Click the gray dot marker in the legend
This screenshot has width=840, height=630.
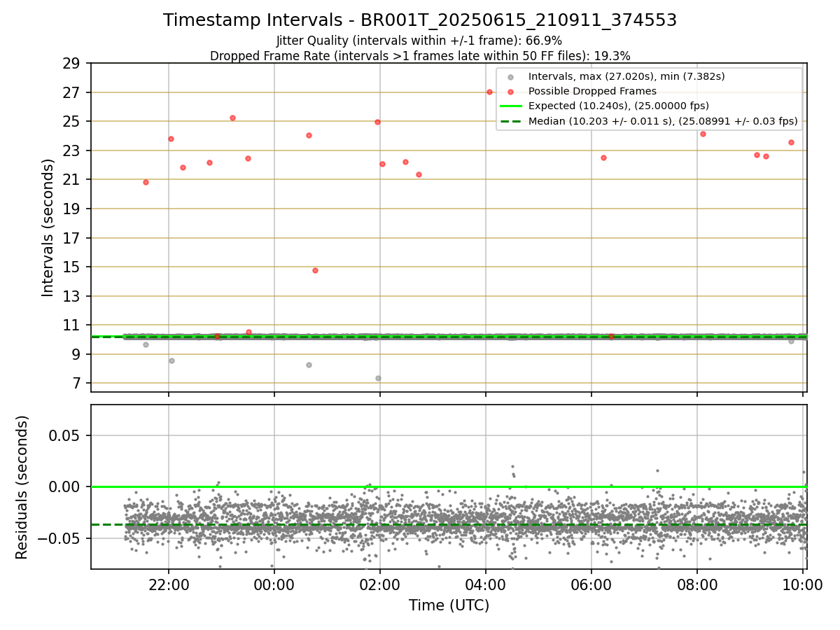(x=511, y=77)
